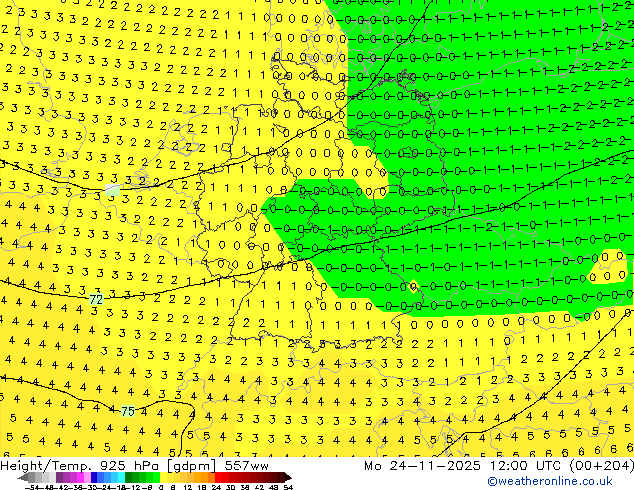The width and height of the screenshot is (634, 490).
Task: Pick the cyan swatch in the colour scale
Action: coord(121,477)
